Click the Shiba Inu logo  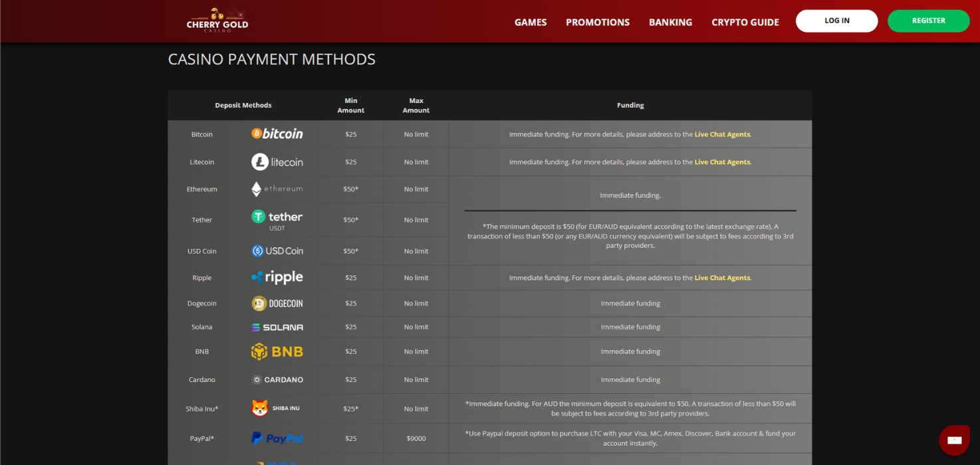277,408
